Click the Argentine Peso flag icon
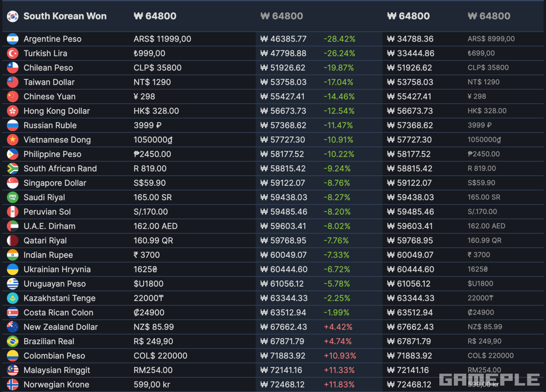The height and width of the screenshot is (392, 546). 13,39
